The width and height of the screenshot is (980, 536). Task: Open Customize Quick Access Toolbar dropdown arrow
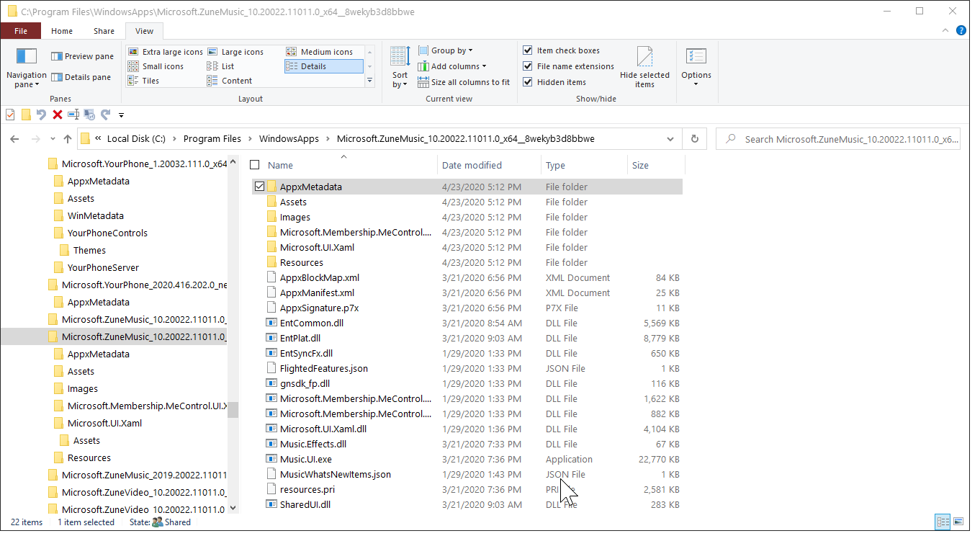pos(121,115)
